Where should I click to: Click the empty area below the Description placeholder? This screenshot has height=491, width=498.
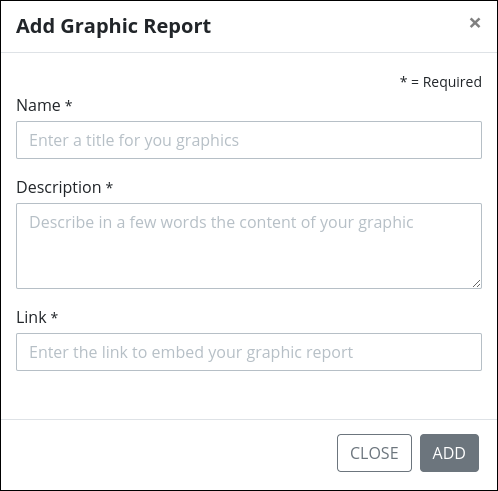click(x=249, y=262)
